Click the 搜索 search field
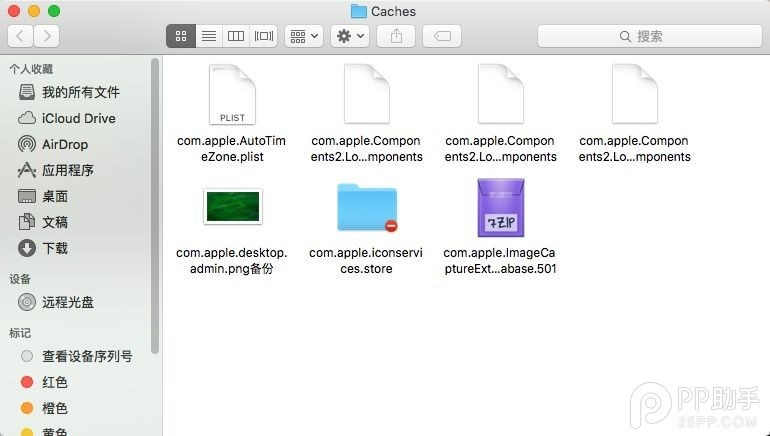This screenshot has height=436, width=770. tap(650, 36)
